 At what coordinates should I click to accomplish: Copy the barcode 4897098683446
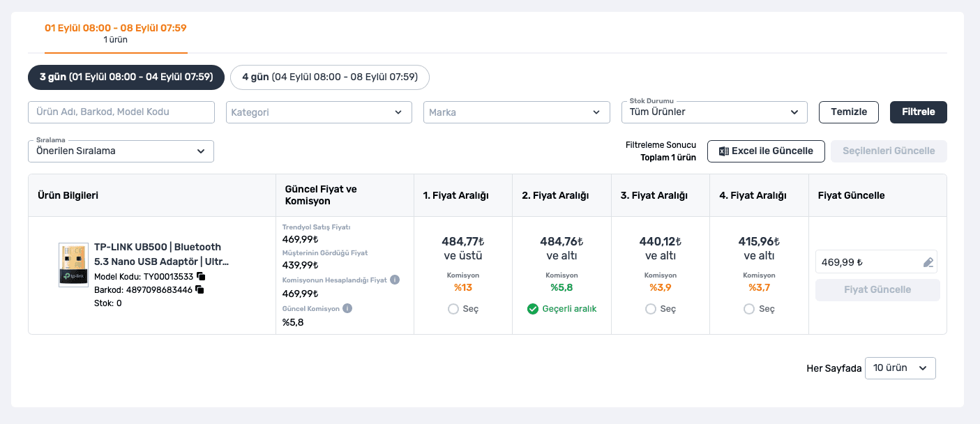pyautogui.click(x=199, y=289)
